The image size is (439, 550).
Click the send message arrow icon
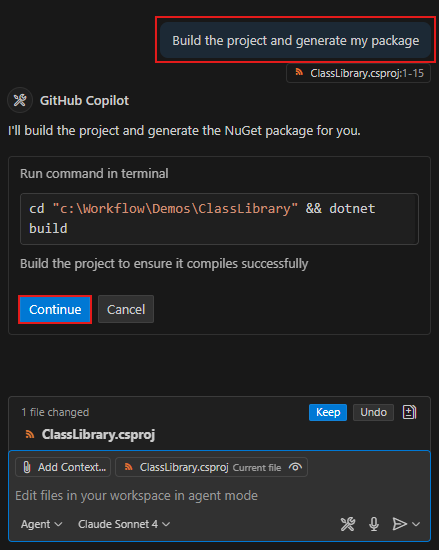point(399,524)
